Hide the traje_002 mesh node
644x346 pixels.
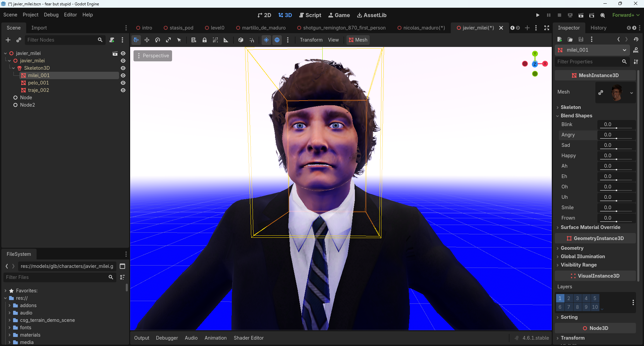[x=123, y=90]
